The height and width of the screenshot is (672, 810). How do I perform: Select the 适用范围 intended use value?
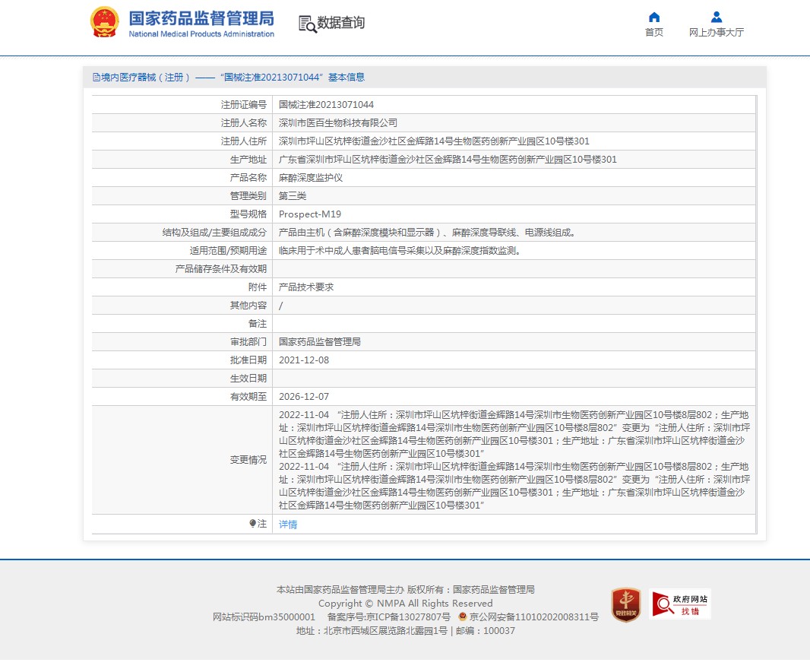point(401,251)
